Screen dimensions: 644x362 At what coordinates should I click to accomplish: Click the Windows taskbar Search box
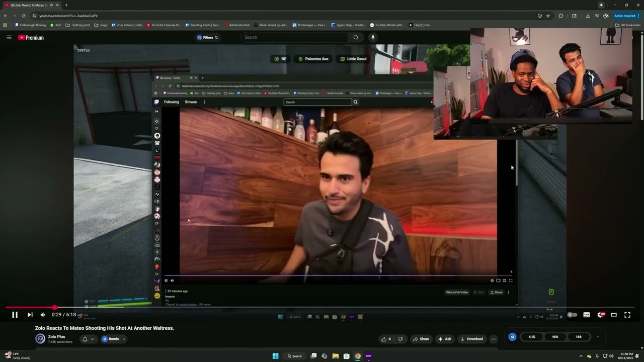coord(294,356)
